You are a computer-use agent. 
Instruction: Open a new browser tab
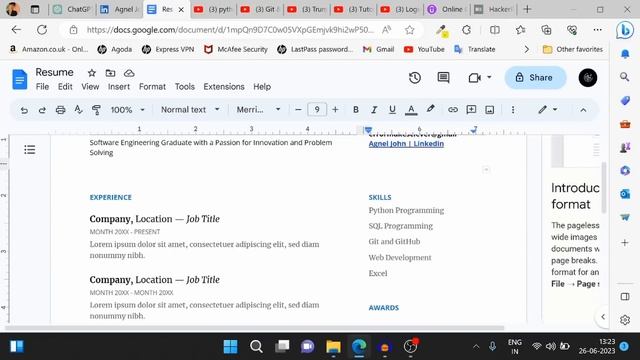pos(527,9)
